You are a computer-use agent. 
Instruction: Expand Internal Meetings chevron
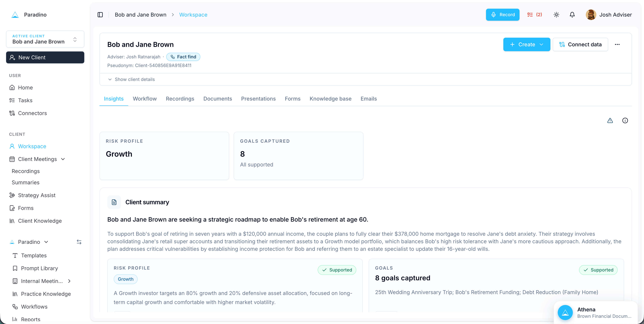click(69, 281)
